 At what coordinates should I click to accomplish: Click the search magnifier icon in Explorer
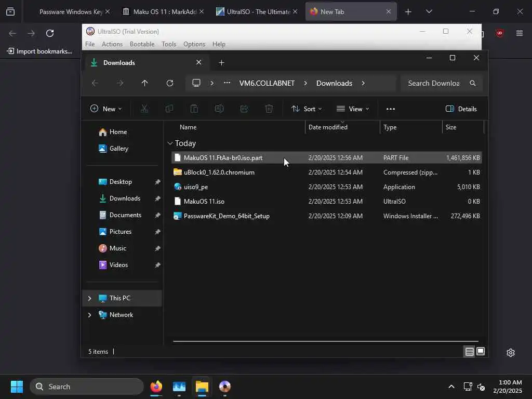473,83
